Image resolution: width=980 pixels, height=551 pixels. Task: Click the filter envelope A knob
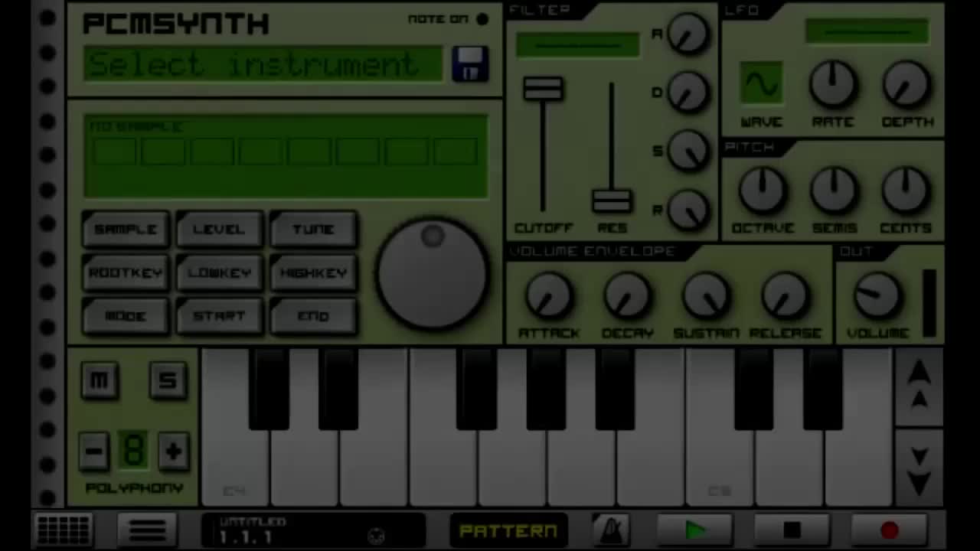coord(688,34)
